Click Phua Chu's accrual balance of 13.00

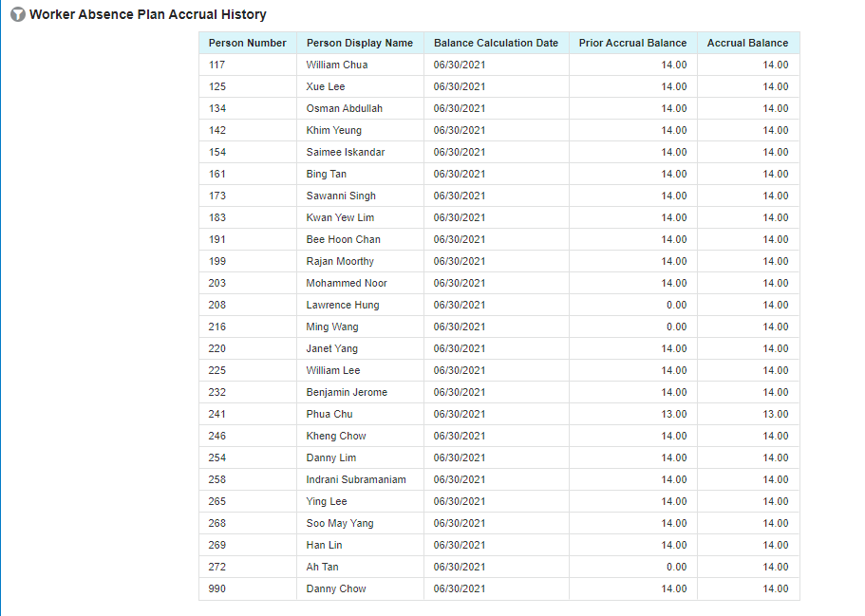[775, 414]
